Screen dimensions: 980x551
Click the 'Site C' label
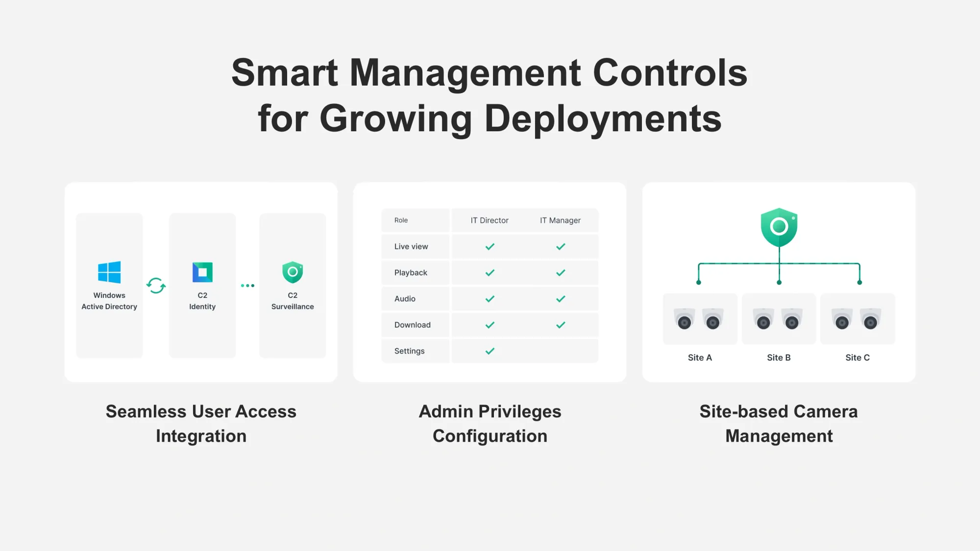tap(857, 358)
